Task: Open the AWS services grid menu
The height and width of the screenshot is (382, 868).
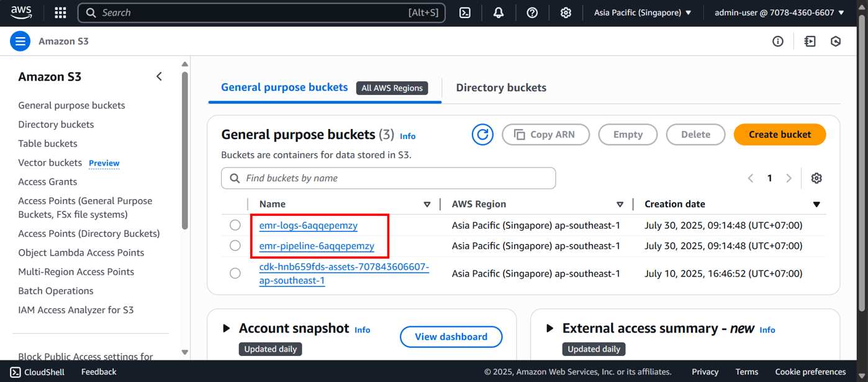Action: click(x=60, y=12)
